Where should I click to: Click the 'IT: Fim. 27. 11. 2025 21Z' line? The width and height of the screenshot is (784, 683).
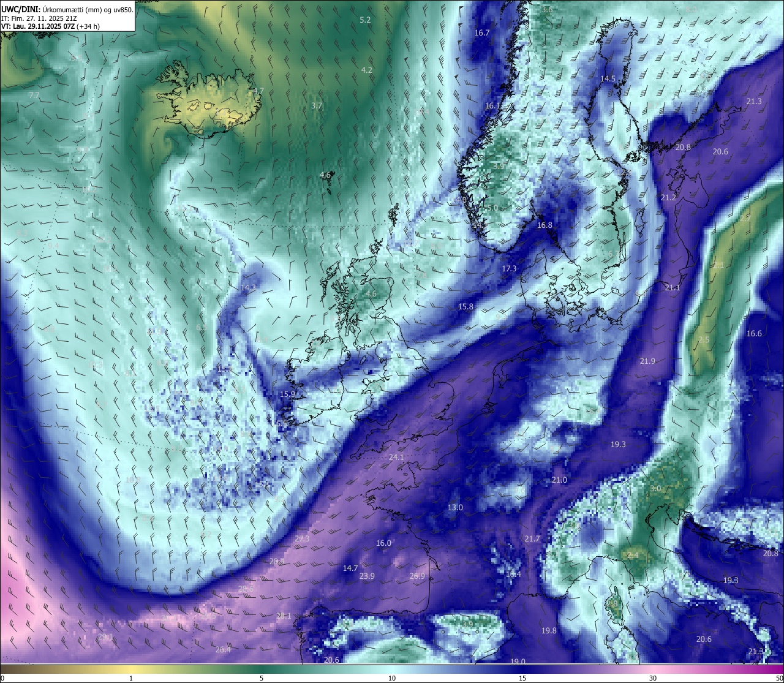pyautogui.click(x=39, y=18)
